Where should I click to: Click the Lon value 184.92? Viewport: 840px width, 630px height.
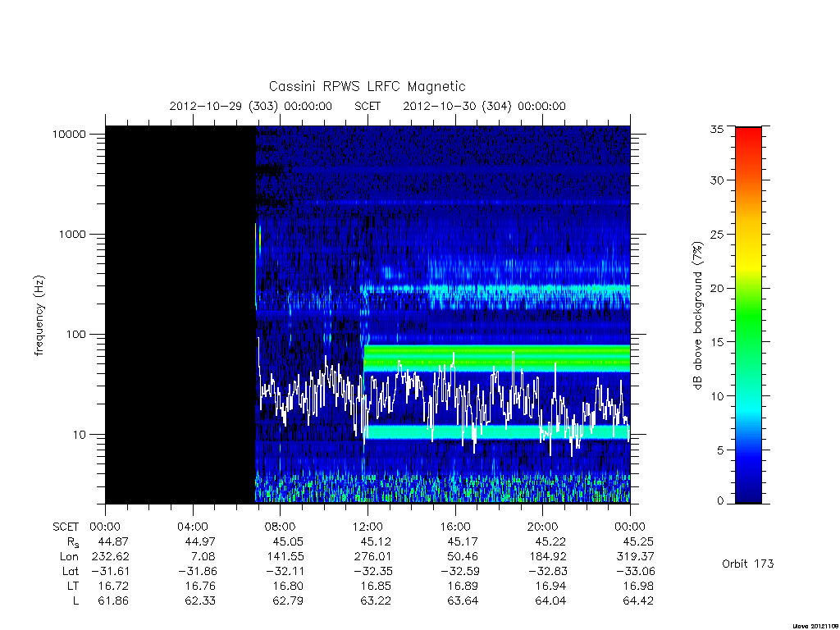pyautogui.click(x=547, y=557)
